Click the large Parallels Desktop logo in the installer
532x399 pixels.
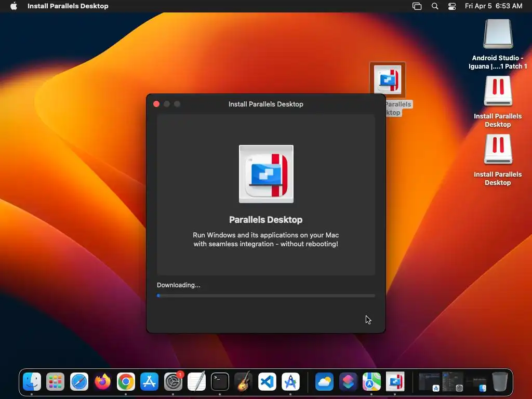tap(267, 174)
